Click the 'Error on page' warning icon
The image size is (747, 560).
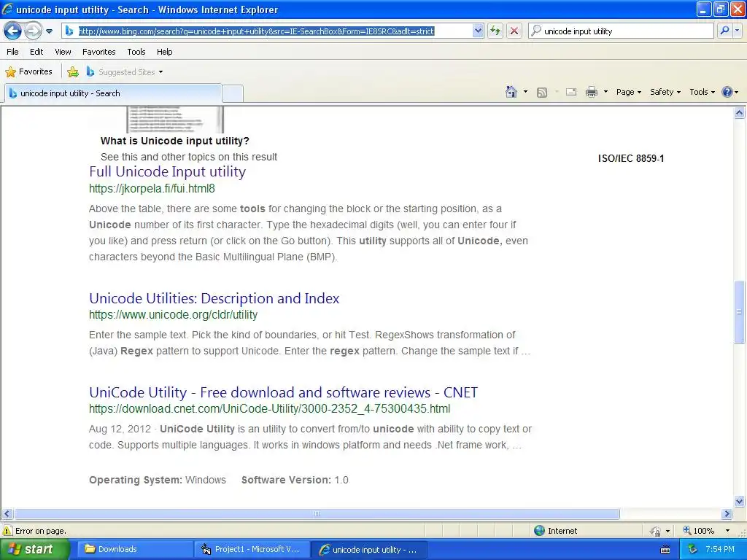7,531
